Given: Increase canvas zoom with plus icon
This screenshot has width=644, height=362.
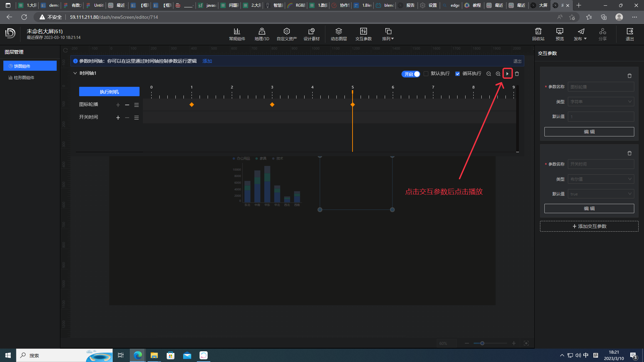Looking at the screenshot, I should click(x=514, y=343).
